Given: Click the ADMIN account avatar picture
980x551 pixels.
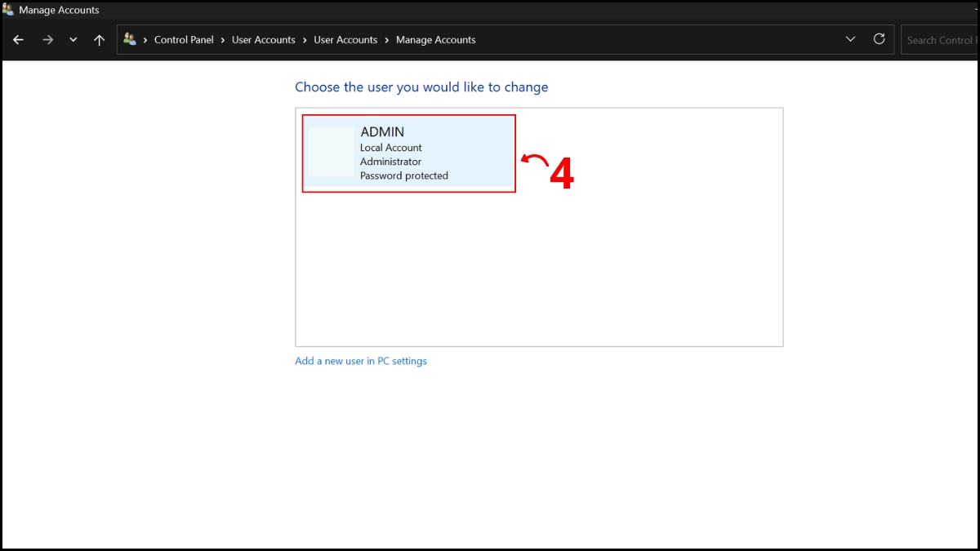Looking at the screenshot, I should pyautogui.click(x=331, y=153).
